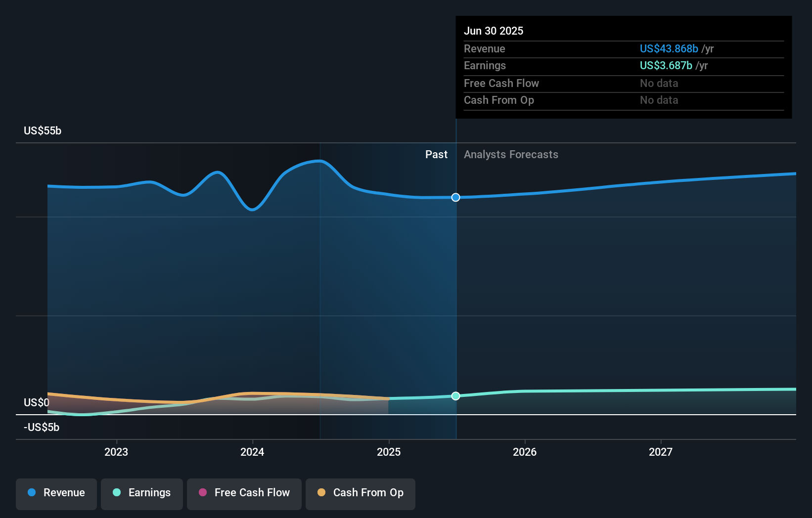This screenshot has width=812, height=518.
Task: Click the -US$5b y-axis label
Action: click(x=42, y=427)
